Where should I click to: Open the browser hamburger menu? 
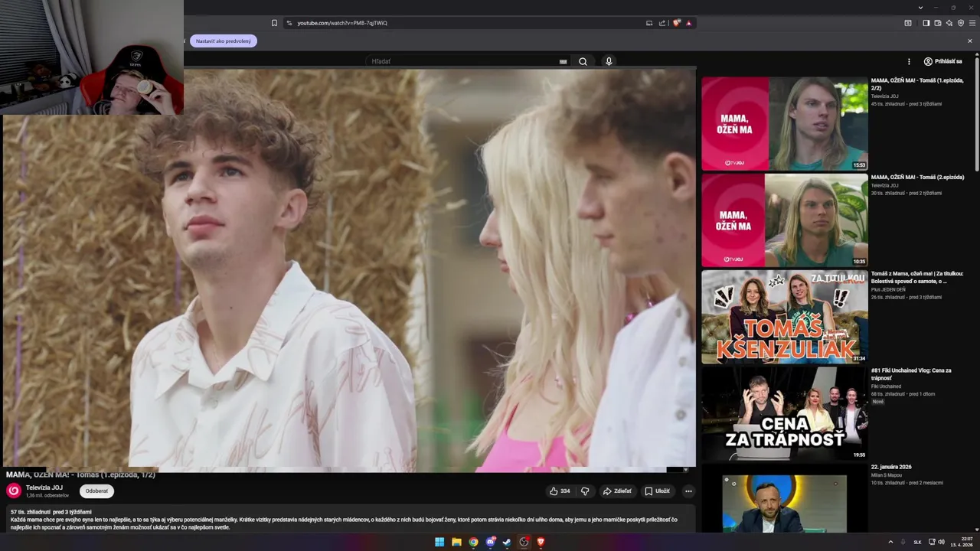pos(972,23)
